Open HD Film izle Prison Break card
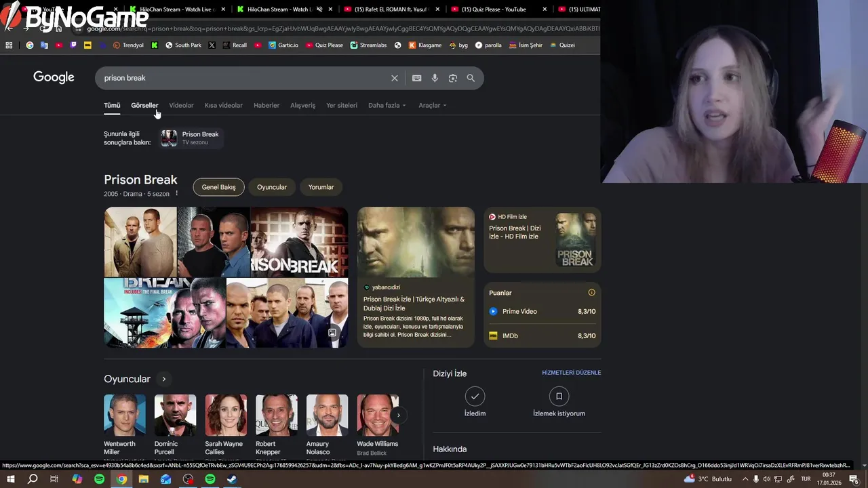This screenshot has width=868, height=488. pyautogui.click(x=542, y=240)
